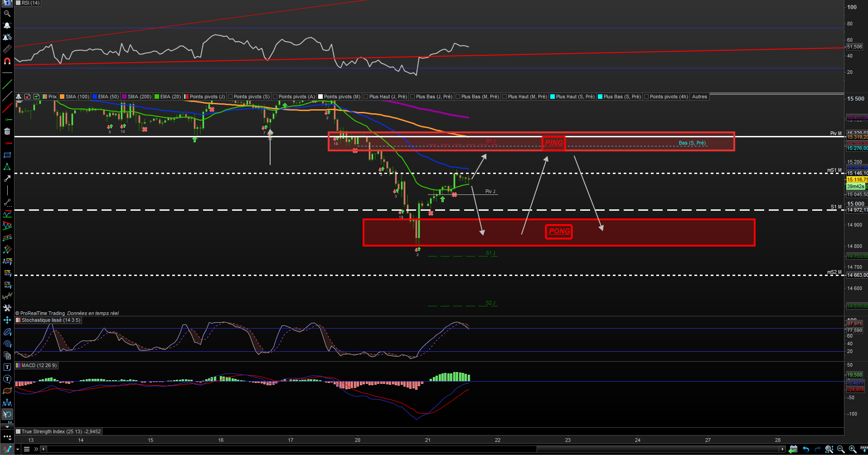
Task: Open the dropdown arrow beside pencil icon
Action: 18,449
